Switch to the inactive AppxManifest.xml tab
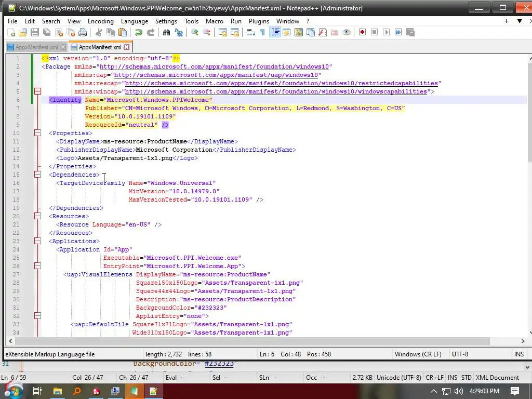This screenshot has width=532, height=399. coord(37,47)
